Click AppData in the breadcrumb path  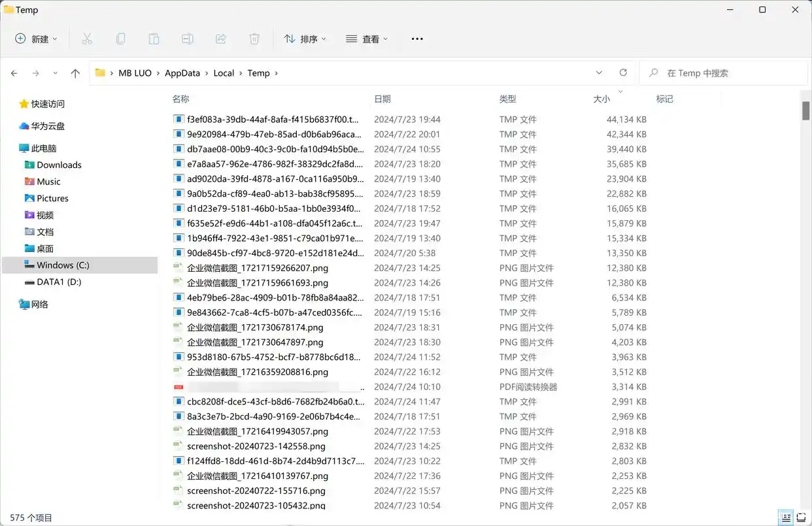tap(182, 73)
